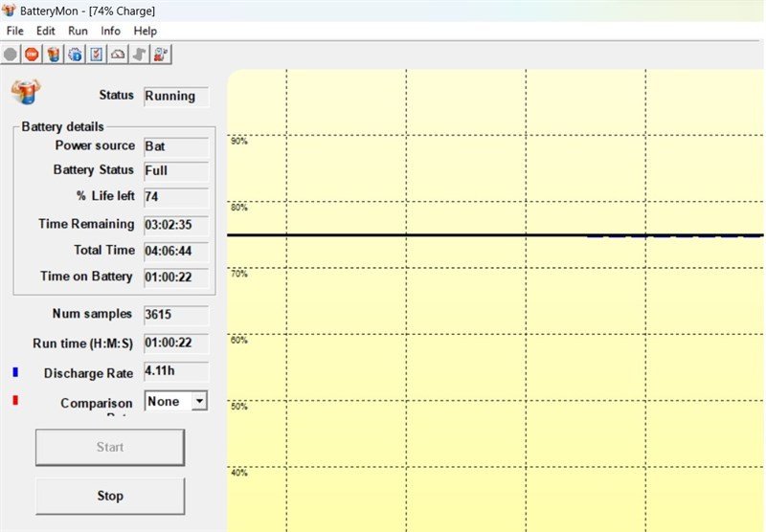Expand the Comparison Rate dropdown
Viewport: 766px width, 532px height.
(x=198, y=402)
